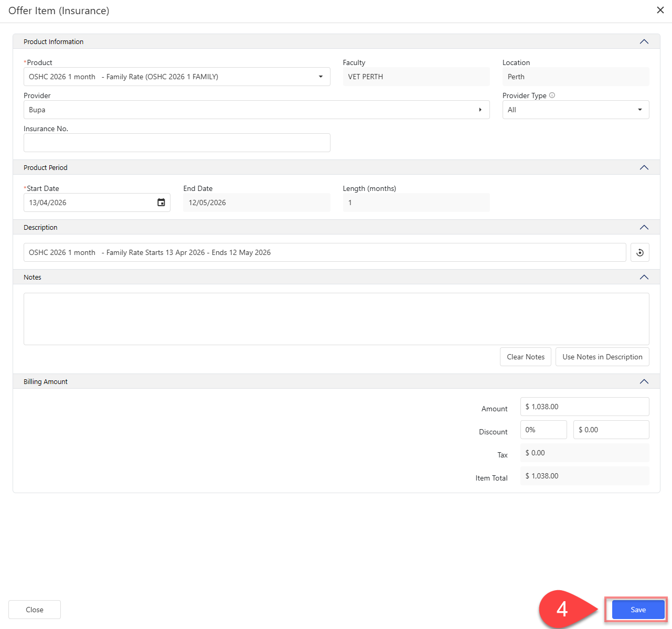Click inside the Notes text area
The width and height of the screenshot is (672, 629).
(336, 318)
